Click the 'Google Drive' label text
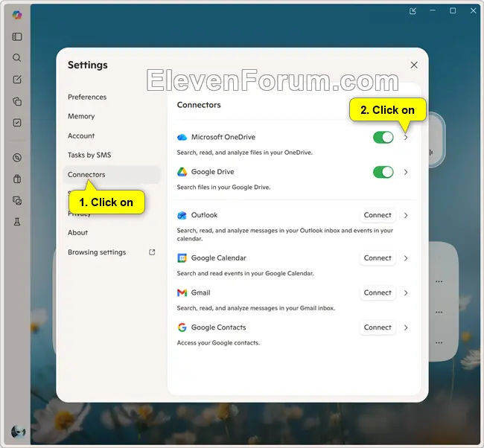 pyautogui.click(x=213, y=172)
